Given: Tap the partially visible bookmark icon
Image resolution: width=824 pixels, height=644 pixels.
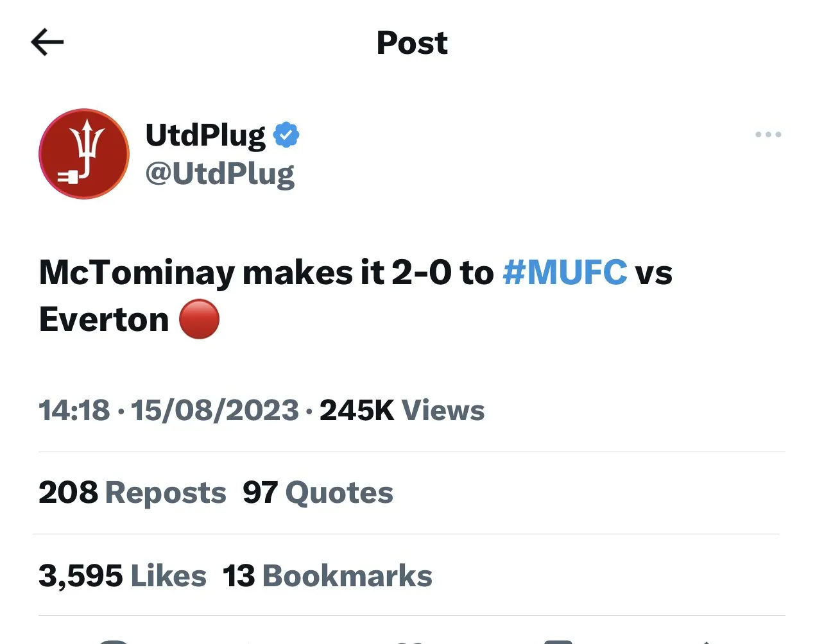Looking at the screenshot, I should coord(558,641).
